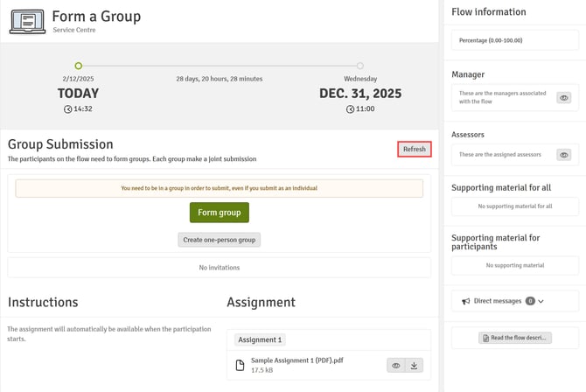Click the clock icon beside 11:00
Viewport: 586px width, 392px height.
350,109
